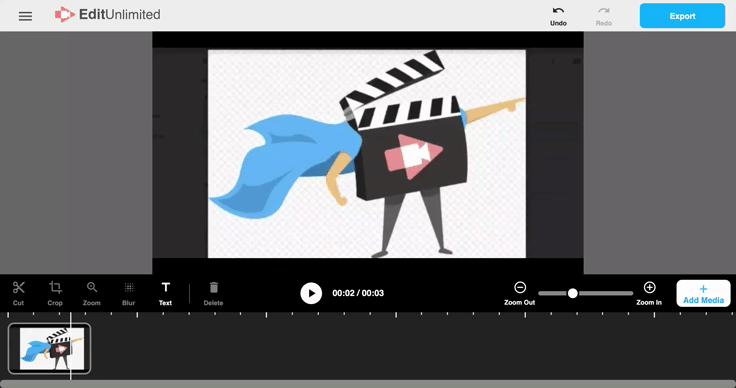Choose the Zoom magnifier tool

[92, 293]
